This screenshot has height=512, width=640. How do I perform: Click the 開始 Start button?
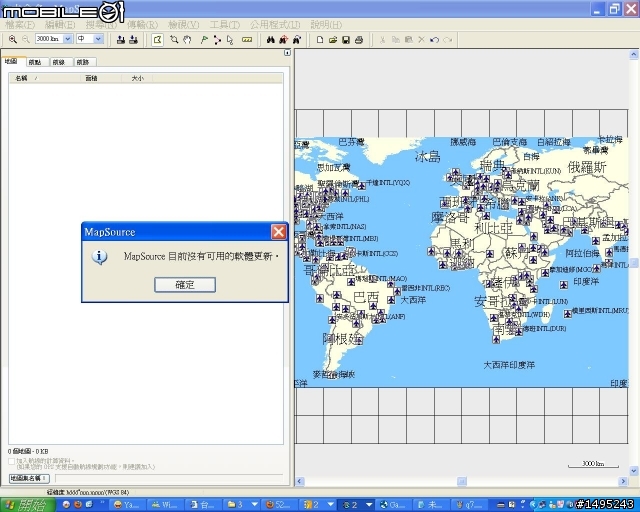pyautogui.click(x=28, y=505)
